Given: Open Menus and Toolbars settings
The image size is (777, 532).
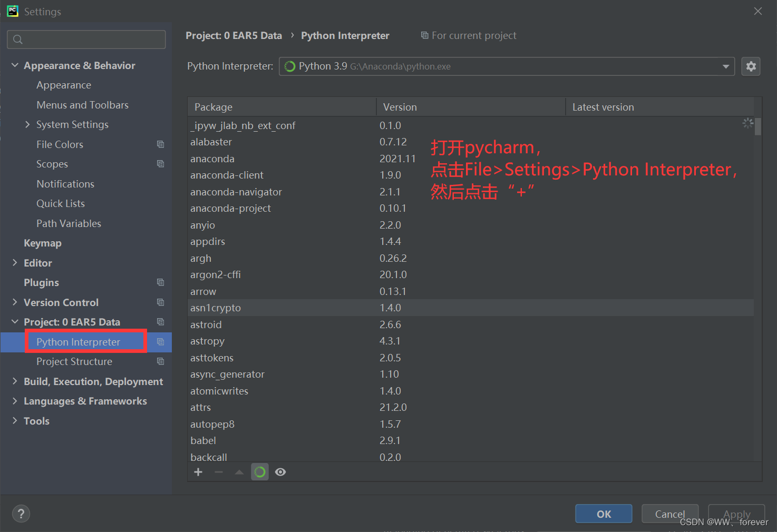Looking at the screenshot, I should pyautogui.click(x=82, y=105).
